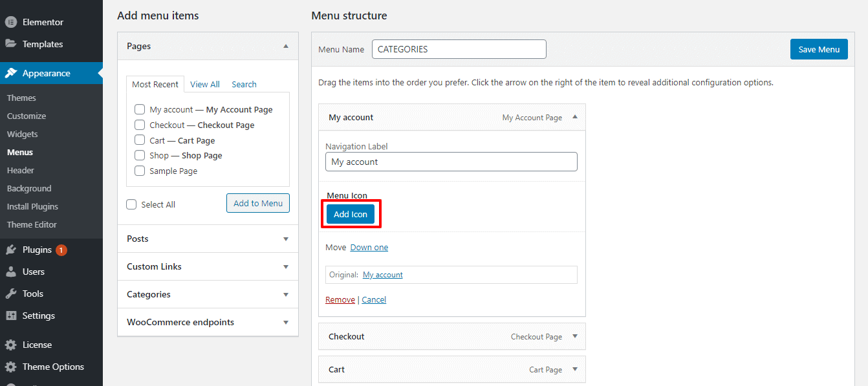Open Elementor from the sidebar icon
The image size is (868, 386).
pyautogui.click(x=10, y=22)
